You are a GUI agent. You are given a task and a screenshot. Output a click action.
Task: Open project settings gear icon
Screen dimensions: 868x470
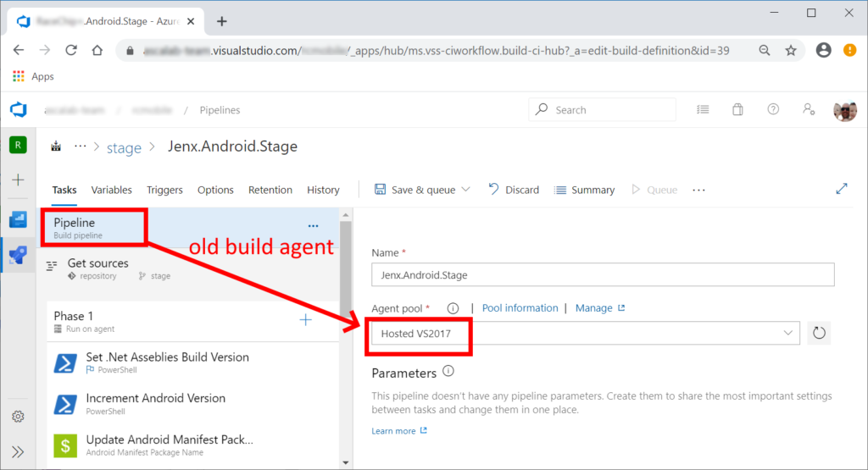point(18,417)
